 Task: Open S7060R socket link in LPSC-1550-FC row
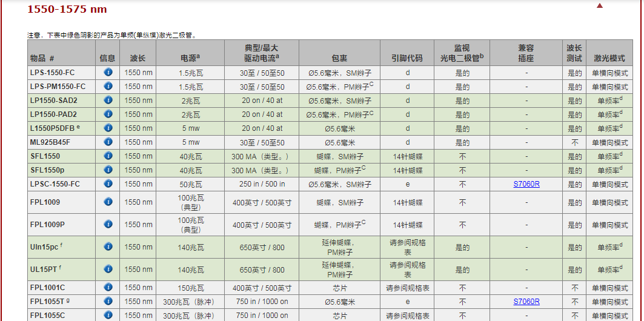click(x=526, y=184)
